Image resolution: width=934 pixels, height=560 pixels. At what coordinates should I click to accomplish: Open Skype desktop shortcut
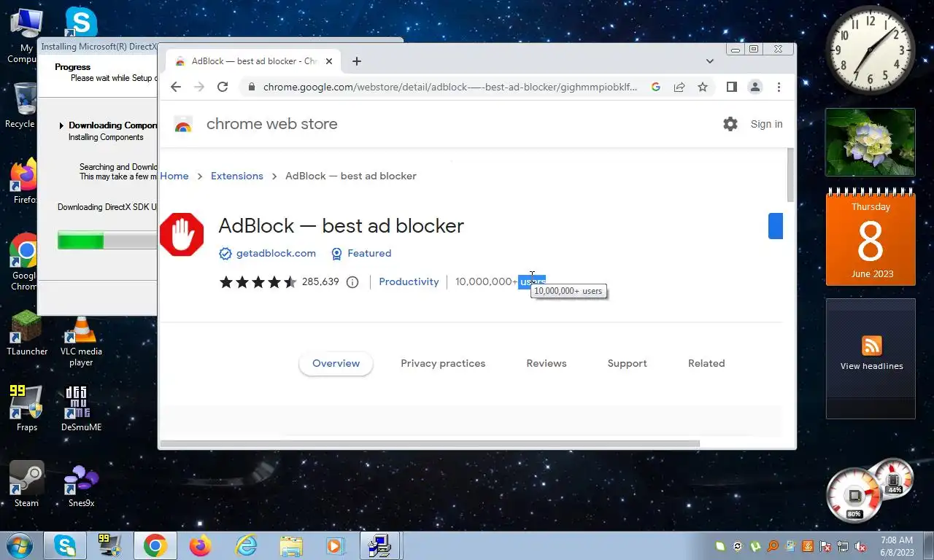click(x=80, y=22)
